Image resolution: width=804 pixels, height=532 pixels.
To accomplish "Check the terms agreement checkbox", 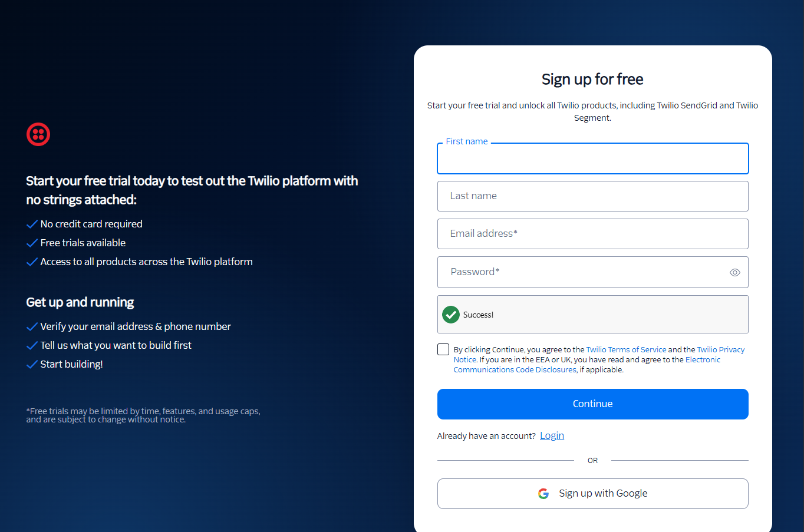I will (443, 349).
